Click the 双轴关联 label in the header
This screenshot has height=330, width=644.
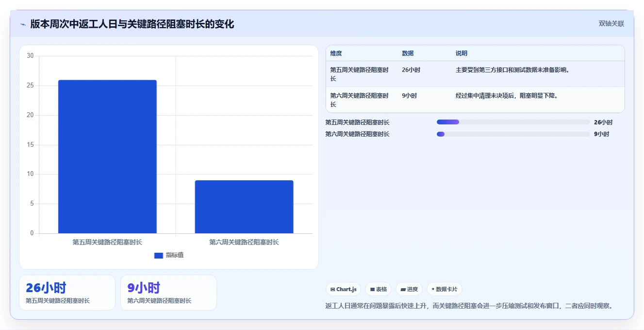611,23
